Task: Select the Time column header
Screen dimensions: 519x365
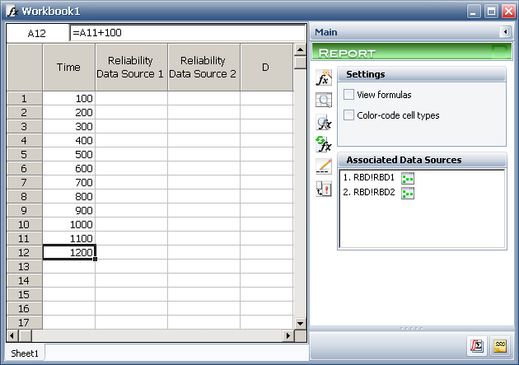Action: 69,67
